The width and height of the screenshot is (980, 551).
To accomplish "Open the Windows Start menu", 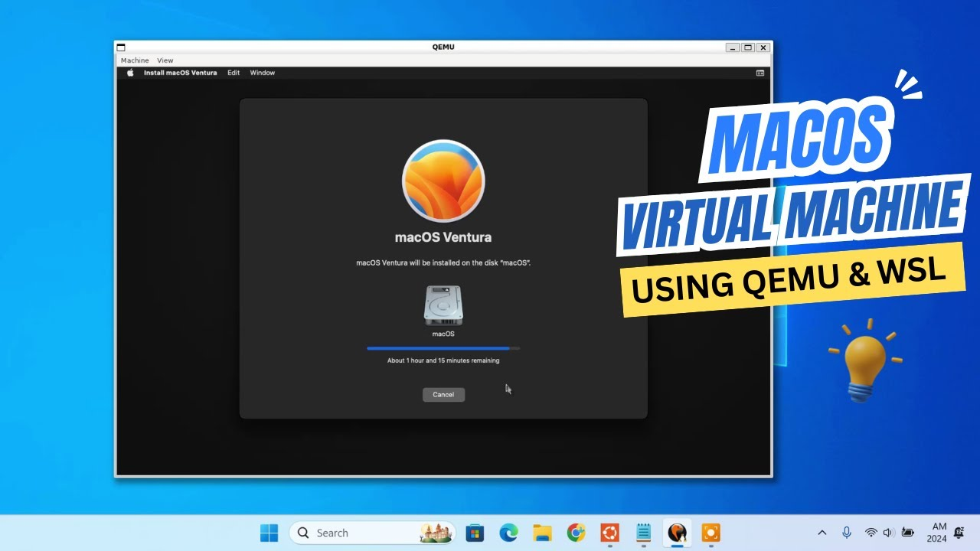I will point(269,533).
